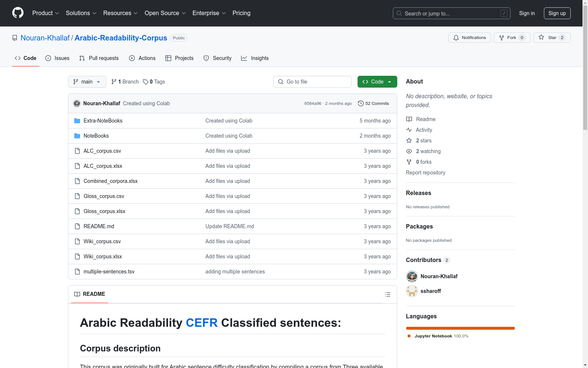588x368 pixels.
Task: Expand the Product menu
Action: [x=46, y=13]
